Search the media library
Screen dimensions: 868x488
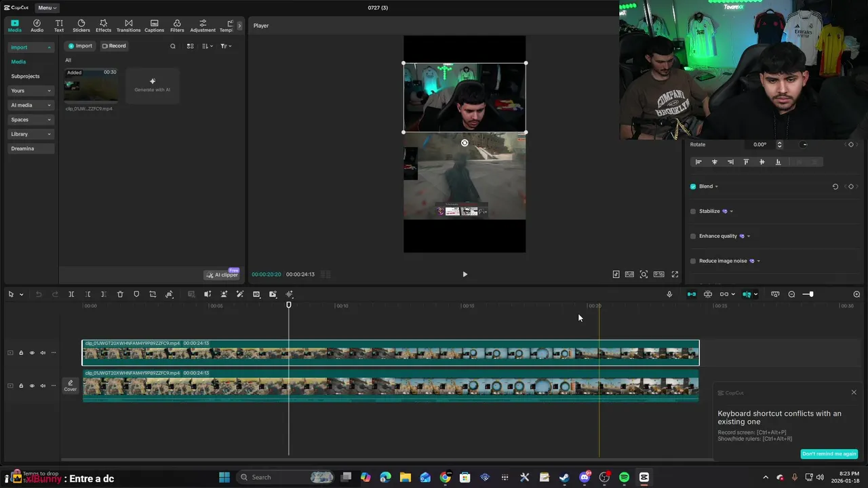coord(173,46)
